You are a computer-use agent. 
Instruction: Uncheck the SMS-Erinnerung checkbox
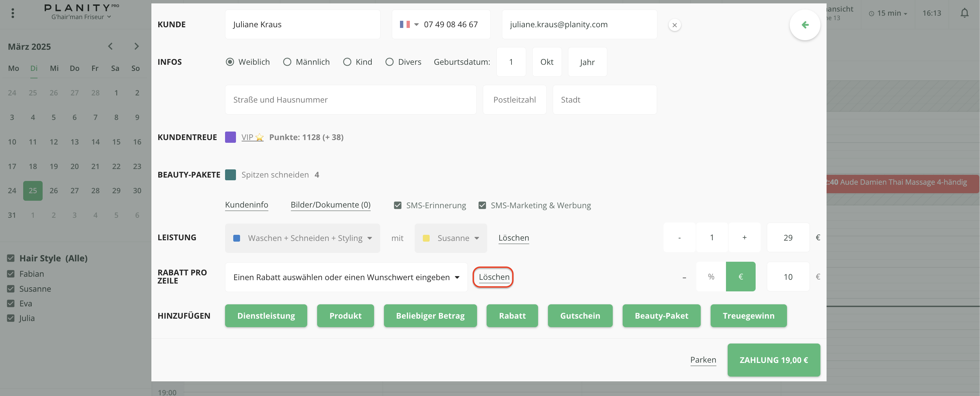click(398, 205)
